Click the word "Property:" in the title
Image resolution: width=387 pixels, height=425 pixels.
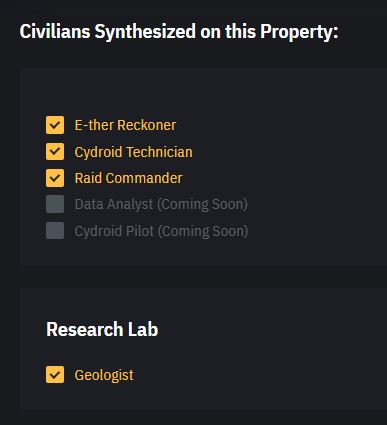[299, 32]
